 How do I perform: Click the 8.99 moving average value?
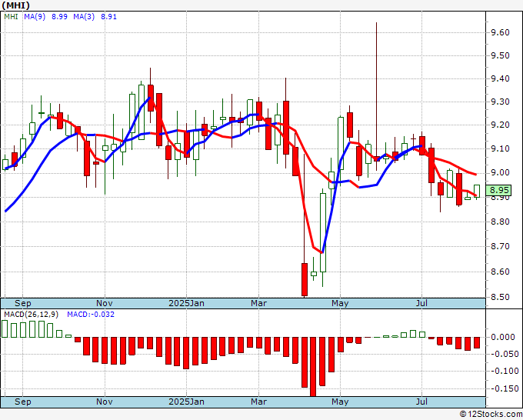pyautogui.click(x=59, y=17)
